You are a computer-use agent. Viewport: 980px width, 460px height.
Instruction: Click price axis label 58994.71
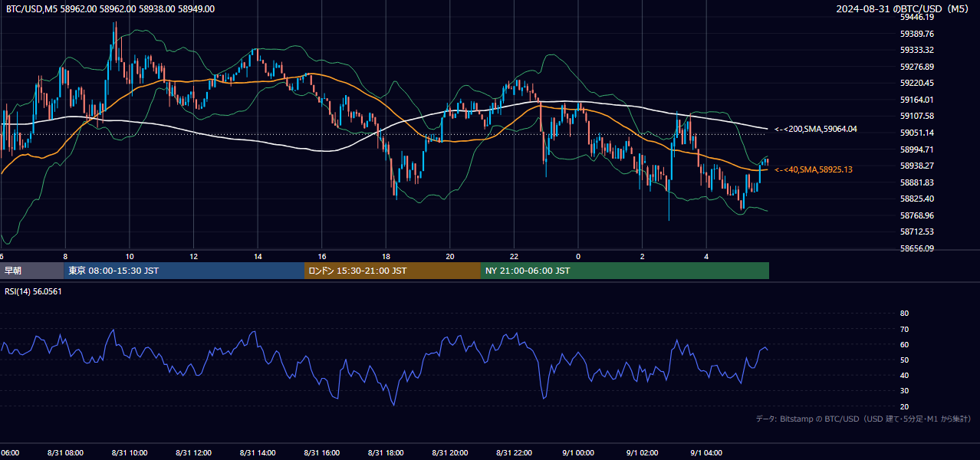pos(916,149)
